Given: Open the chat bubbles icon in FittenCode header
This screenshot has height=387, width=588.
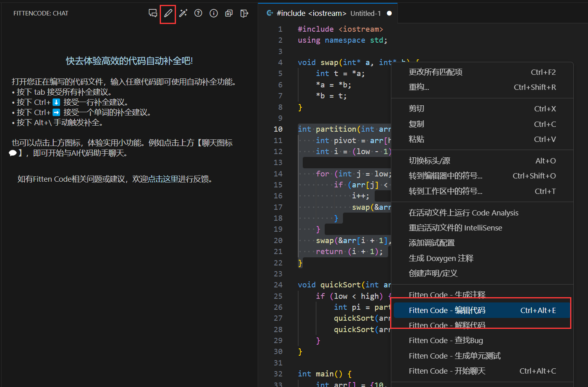Looking at the screenshot, I should coord(153,13).
